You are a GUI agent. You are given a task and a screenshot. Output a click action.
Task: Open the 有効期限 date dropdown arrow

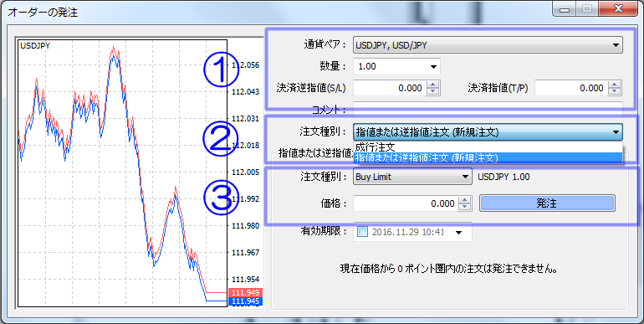459,232
